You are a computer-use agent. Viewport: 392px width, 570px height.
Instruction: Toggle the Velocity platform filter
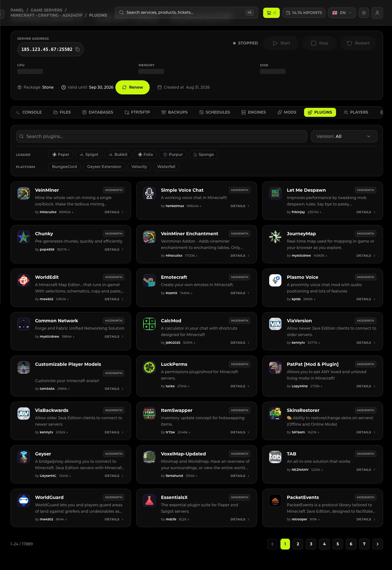coord(139,167)
